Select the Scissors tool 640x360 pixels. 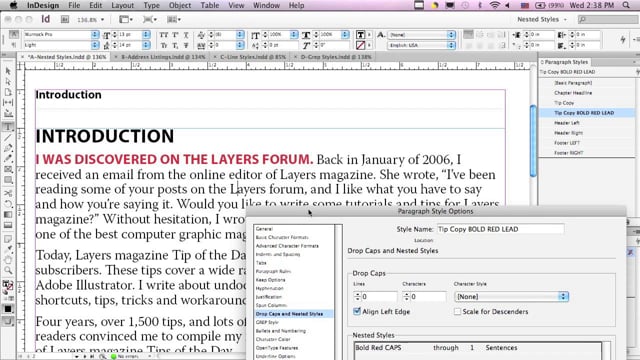pyautogui.click(x=8, y=193)
